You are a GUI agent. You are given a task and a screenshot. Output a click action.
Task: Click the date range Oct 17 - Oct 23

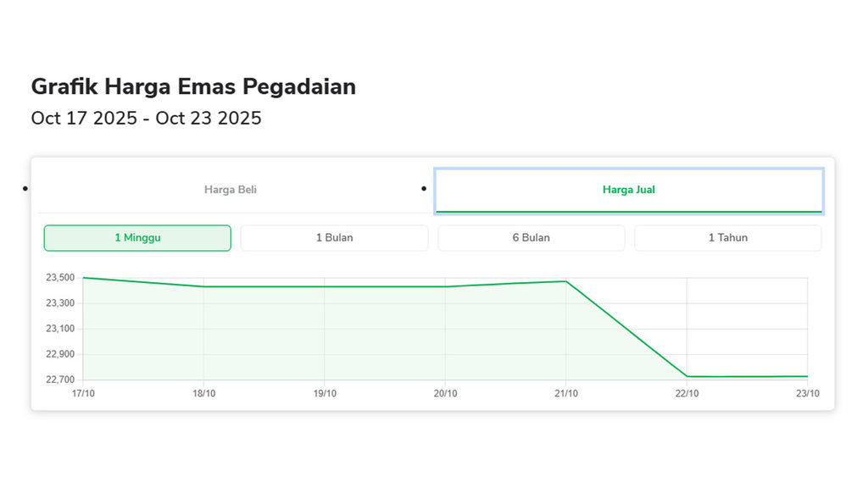pos(146,118)
